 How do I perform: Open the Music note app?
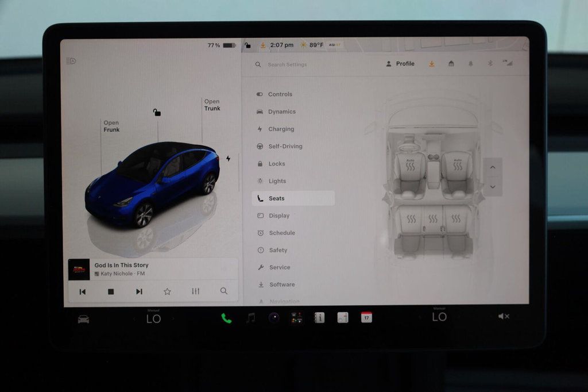[x=250, y=318]
